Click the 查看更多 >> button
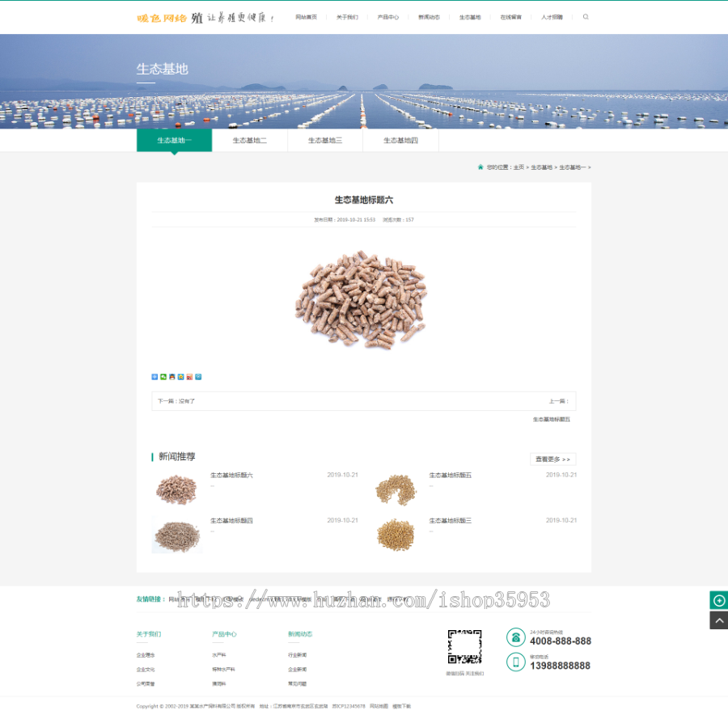The image size is (728, 715). (x=553, y=459)
